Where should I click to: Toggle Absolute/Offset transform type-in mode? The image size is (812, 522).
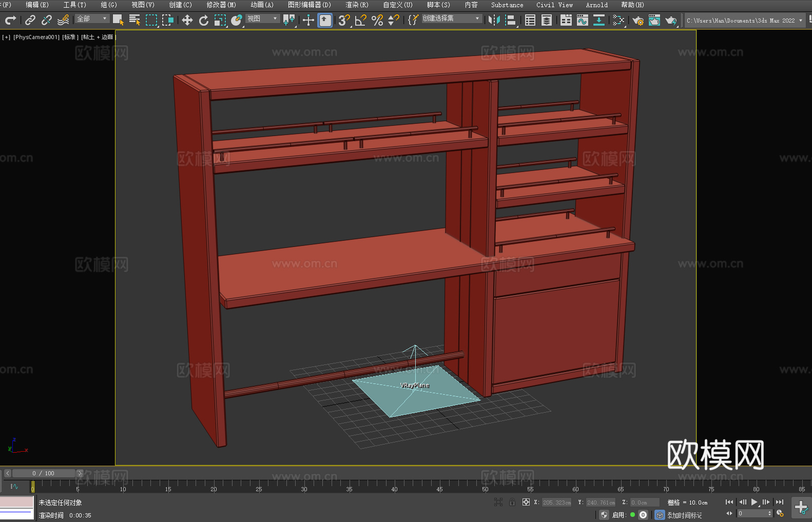[x=526, y=502]
